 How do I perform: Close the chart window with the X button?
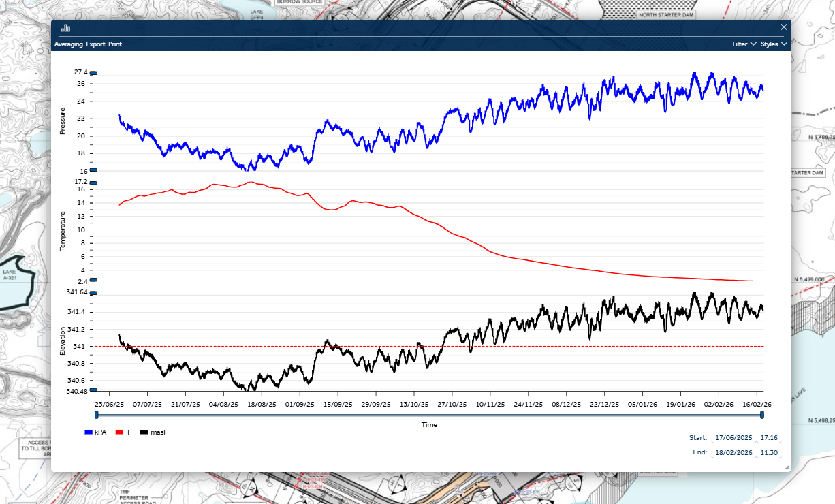(783, 27)
